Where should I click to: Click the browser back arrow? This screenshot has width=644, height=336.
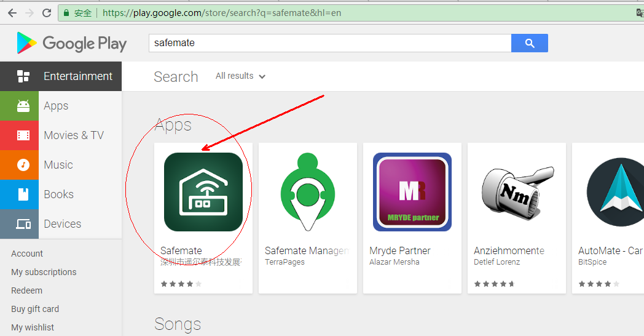pyautogui.click(x=12, y=13)
